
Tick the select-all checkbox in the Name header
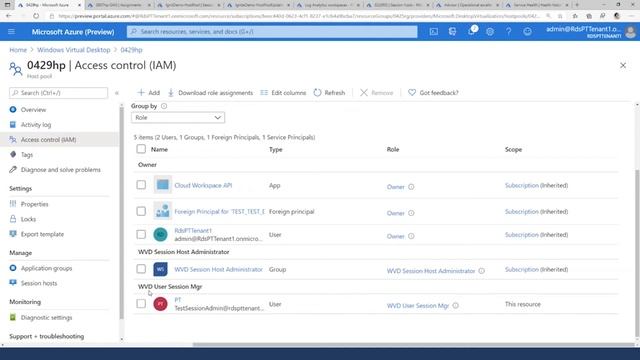(x=141, y=149)
